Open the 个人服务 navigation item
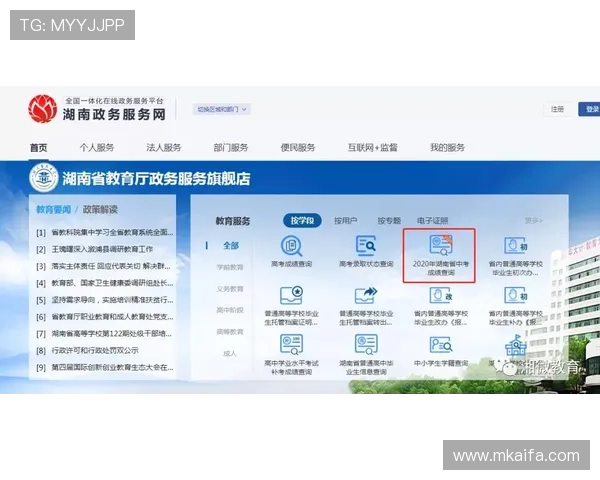 coord(97,148)
